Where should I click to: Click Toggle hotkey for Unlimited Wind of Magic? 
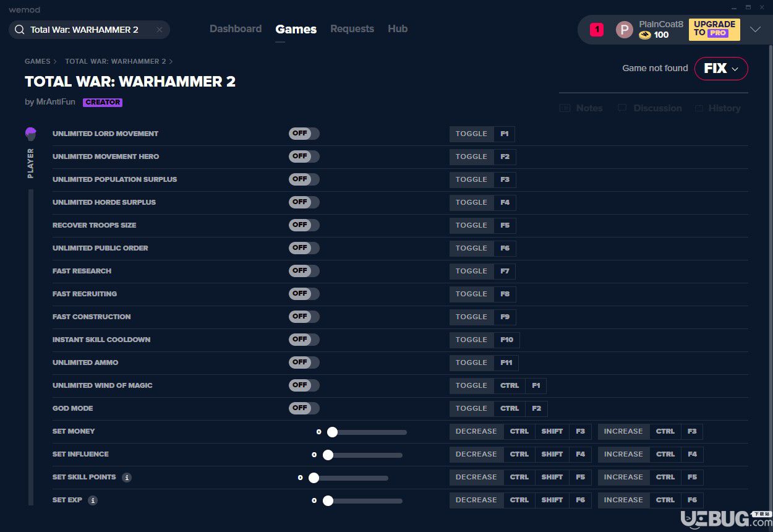coord(472,385)
